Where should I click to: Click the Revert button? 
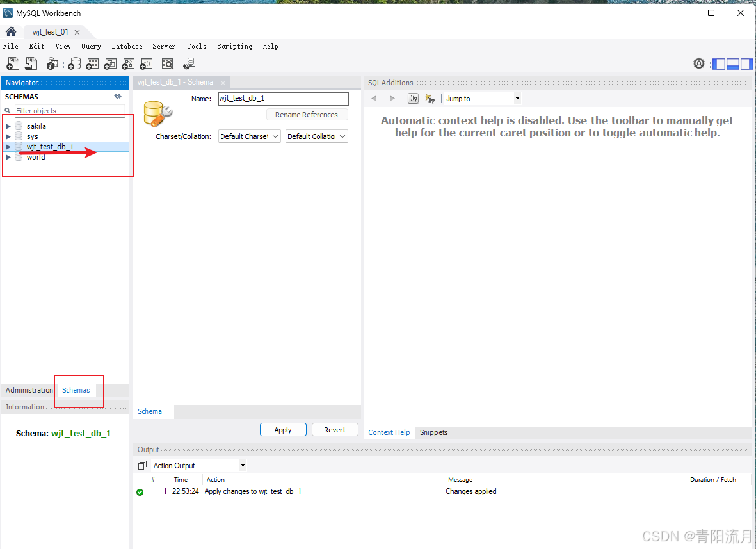coord(335,429)
